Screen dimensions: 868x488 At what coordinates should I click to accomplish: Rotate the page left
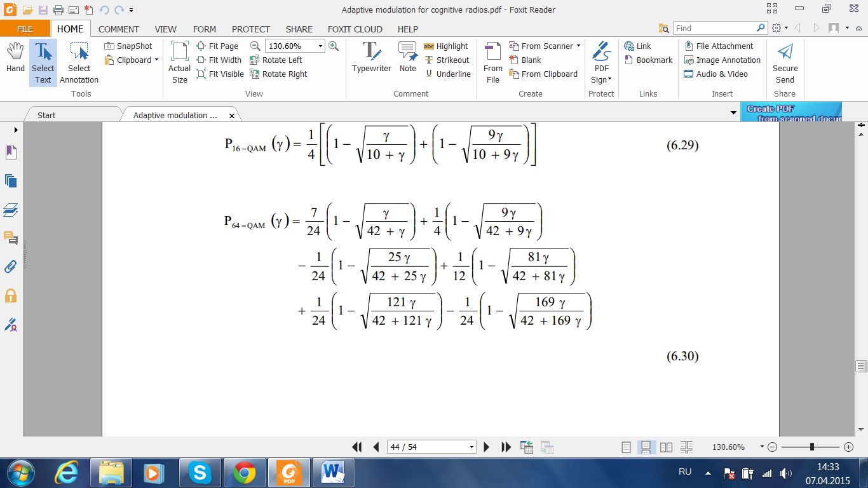pos(276,60)
